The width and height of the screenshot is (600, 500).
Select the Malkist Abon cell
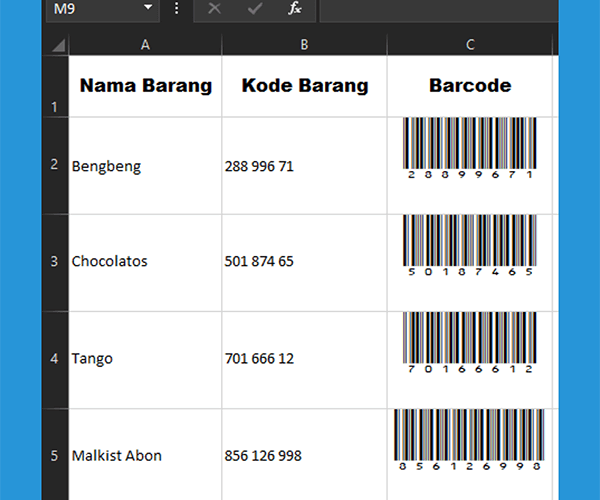145,454
